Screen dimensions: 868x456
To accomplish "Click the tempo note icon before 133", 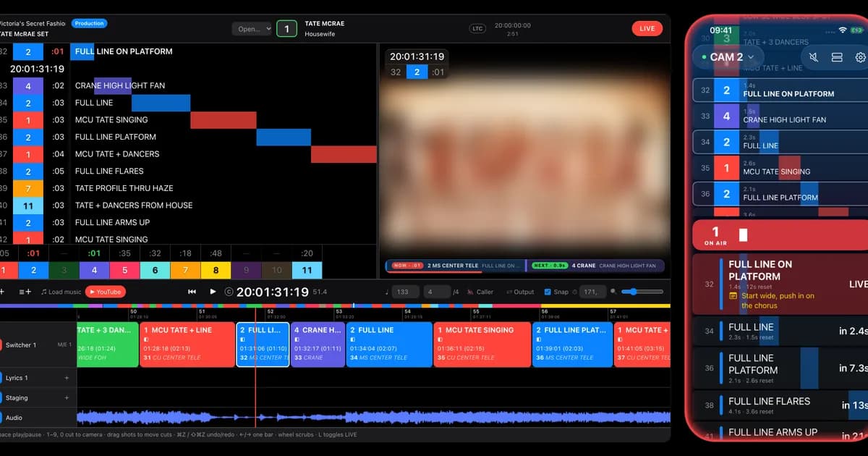I will [x=387, y=292].
